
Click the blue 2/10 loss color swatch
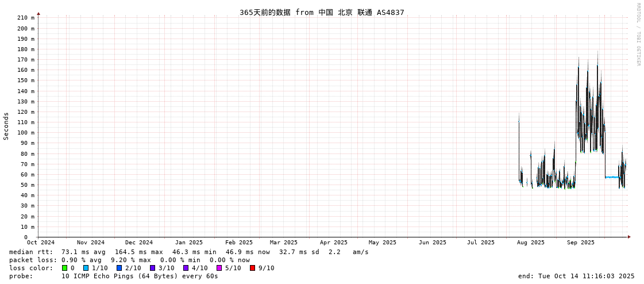click(x=119, y=268)
